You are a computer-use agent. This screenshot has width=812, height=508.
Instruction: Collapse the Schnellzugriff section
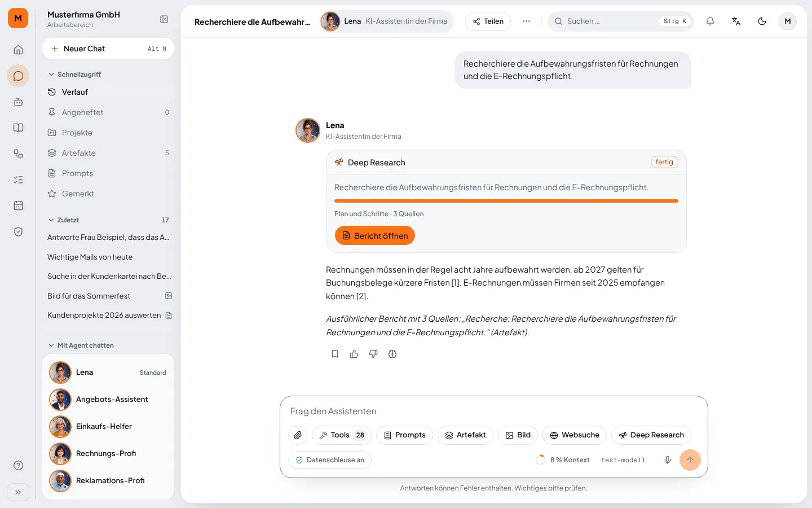75,75
